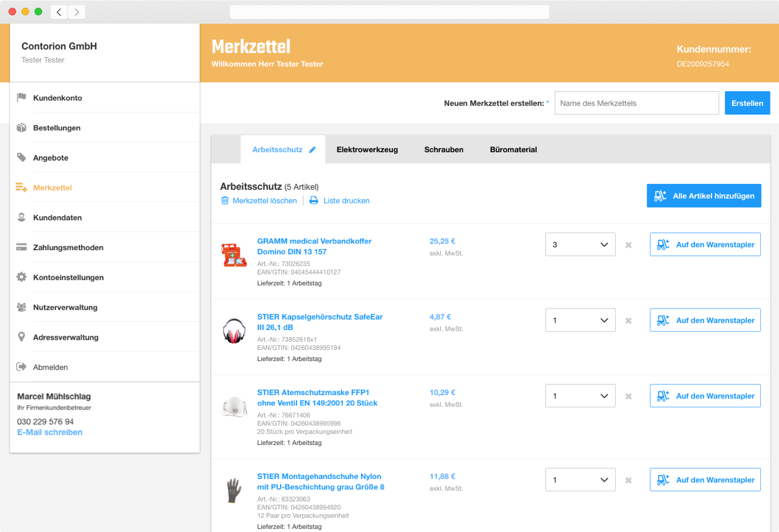Add STIER Montagehandschuhe to Warenstapler

point(705,480)
